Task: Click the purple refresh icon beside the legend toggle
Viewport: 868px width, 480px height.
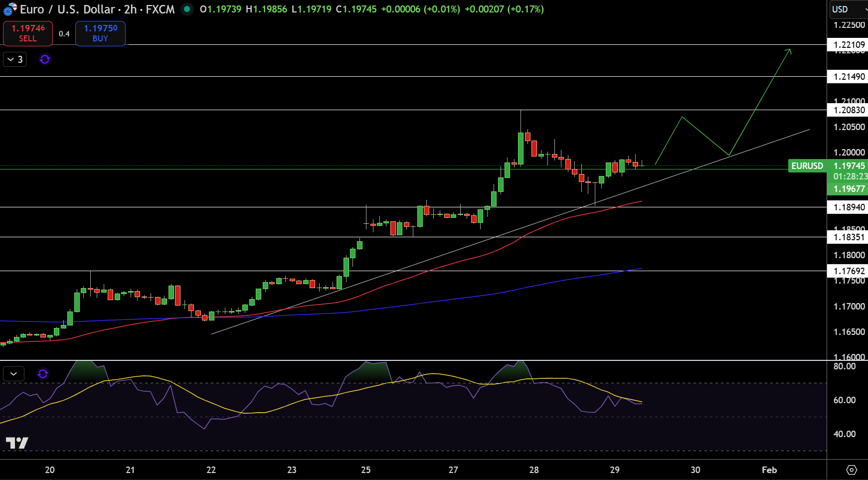Action: [45, 59]
